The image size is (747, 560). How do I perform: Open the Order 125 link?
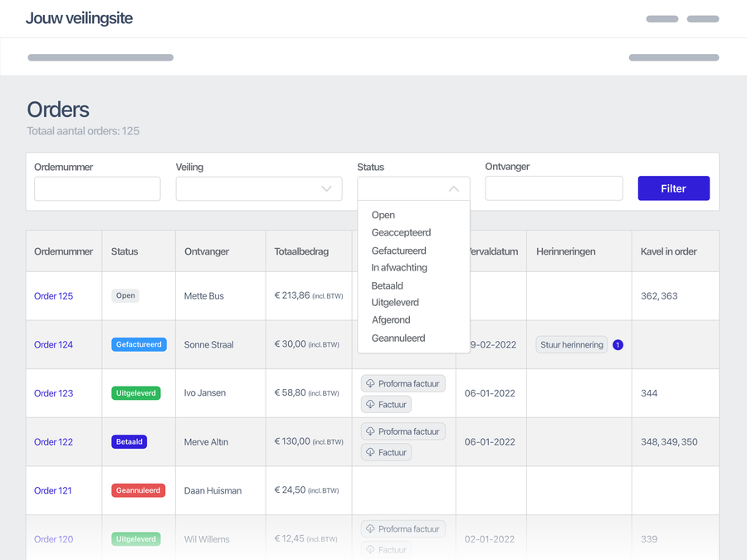53,296
